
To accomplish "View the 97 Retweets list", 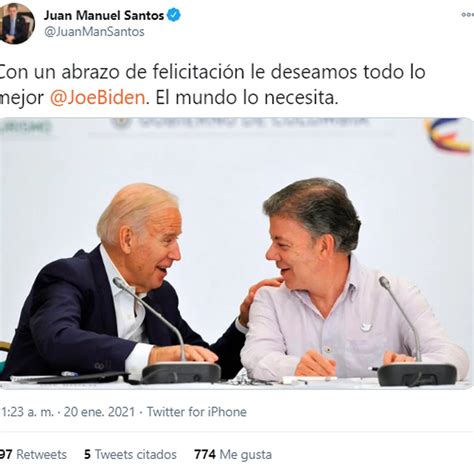I will click(x=33, y=455).
